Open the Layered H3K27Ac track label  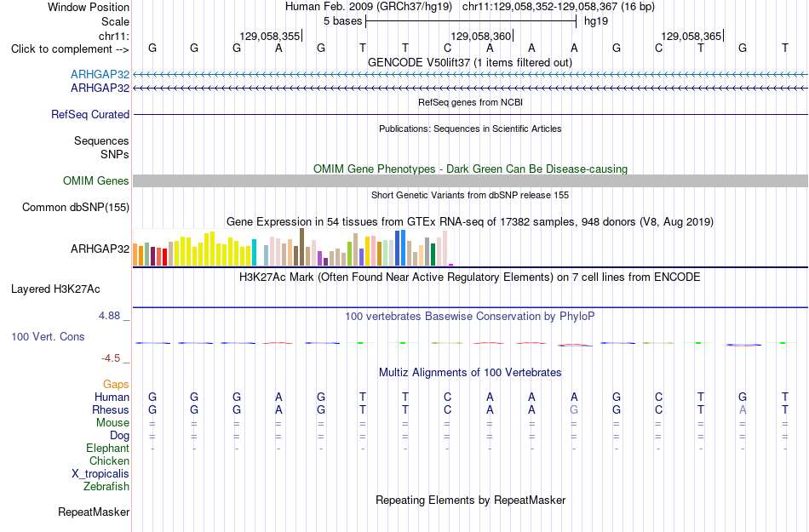(55, 289)
